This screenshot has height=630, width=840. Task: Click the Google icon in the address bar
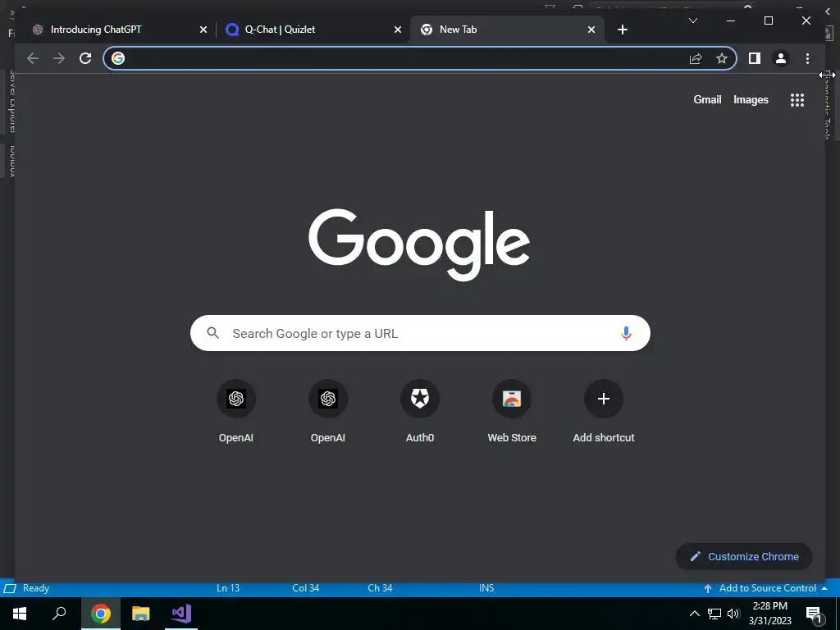pos(118,58)
